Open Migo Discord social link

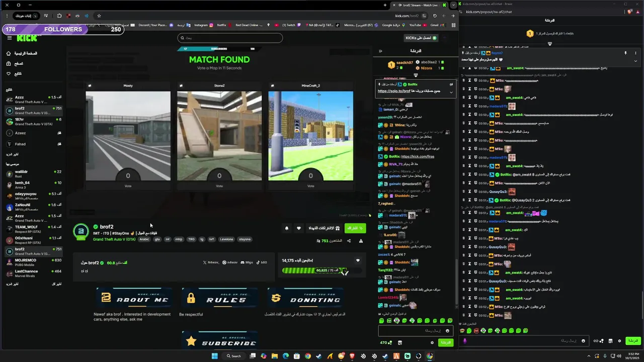click(247, 262)
